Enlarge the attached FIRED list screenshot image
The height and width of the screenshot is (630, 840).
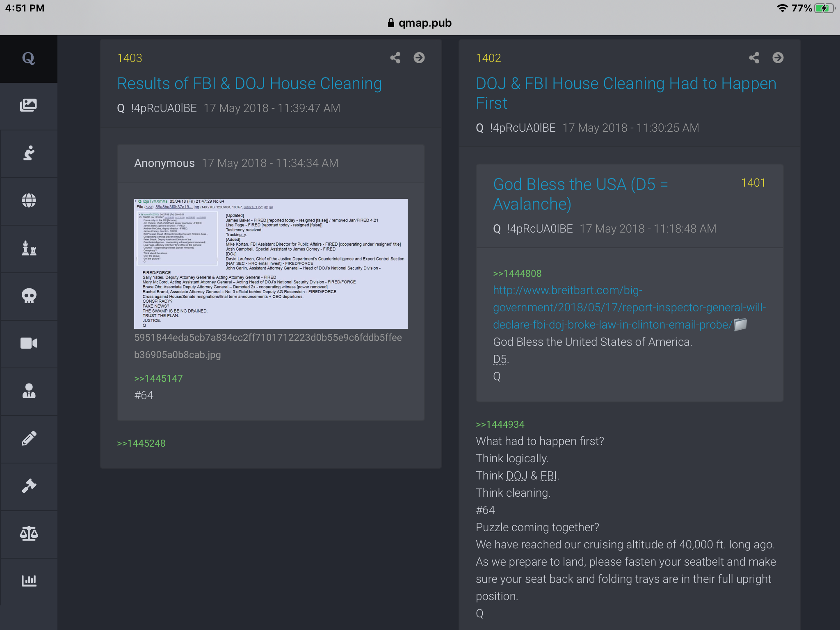(271, 264)
